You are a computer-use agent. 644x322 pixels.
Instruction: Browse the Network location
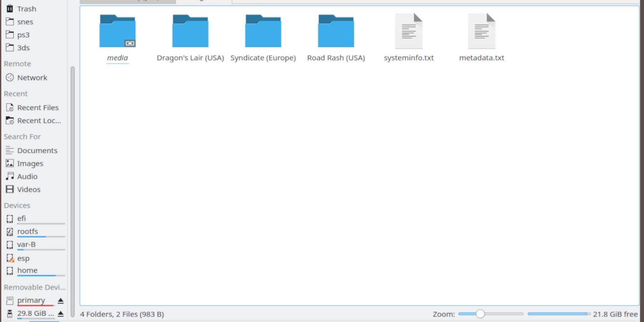click(32, 78)
